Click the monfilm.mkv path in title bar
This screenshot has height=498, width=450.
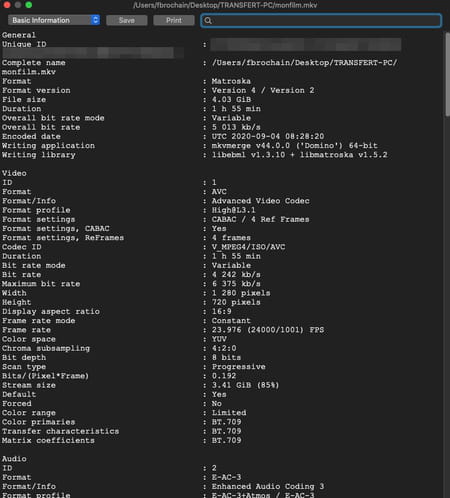click(225, 5)
